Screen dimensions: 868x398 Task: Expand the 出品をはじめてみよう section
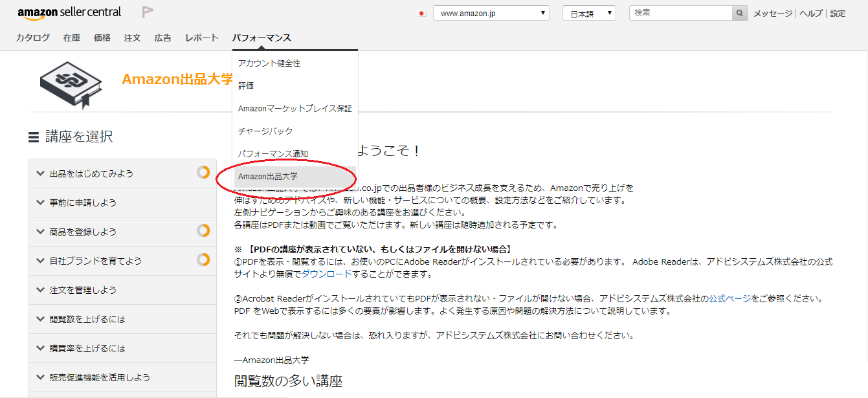coord(122,173)
